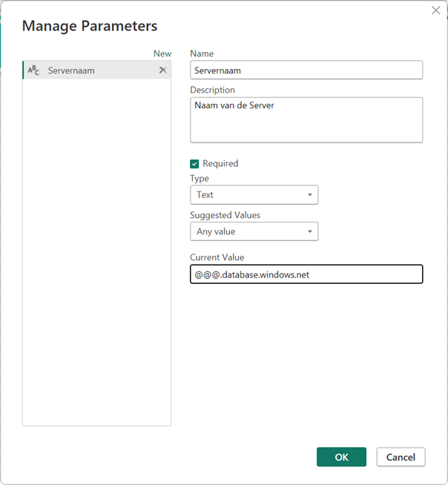Click the ABC text type icon for Servernaam

33,70
